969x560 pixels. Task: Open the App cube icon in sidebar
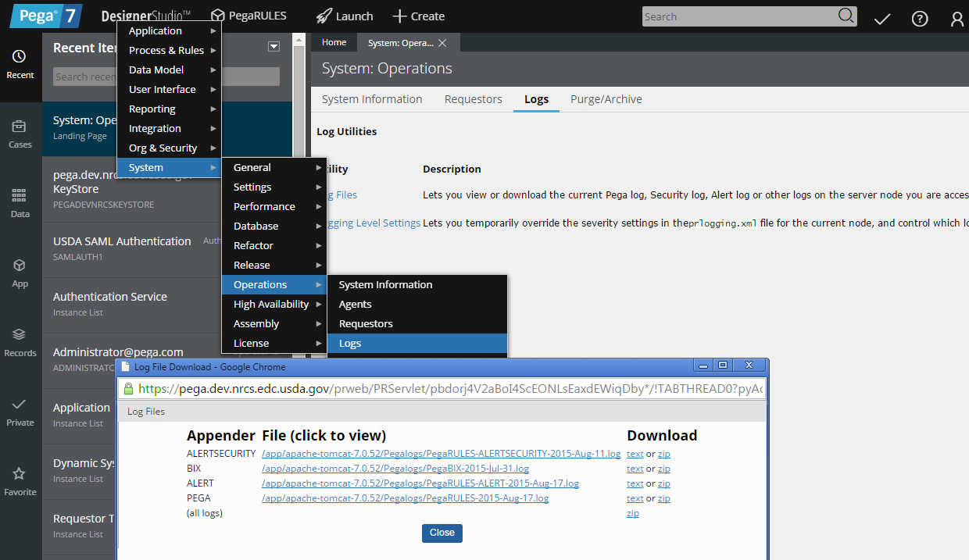(20, 266)
